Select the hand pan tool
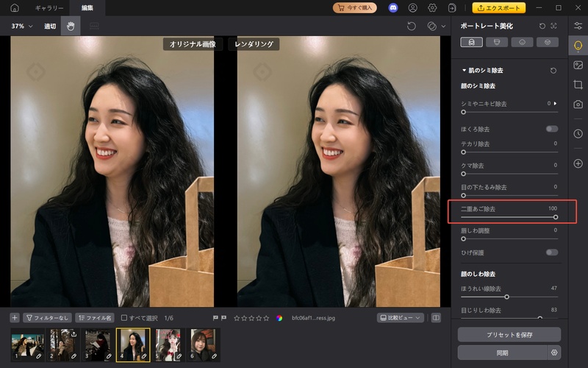This screenshot has height=368, width=588. click(71, 26)
